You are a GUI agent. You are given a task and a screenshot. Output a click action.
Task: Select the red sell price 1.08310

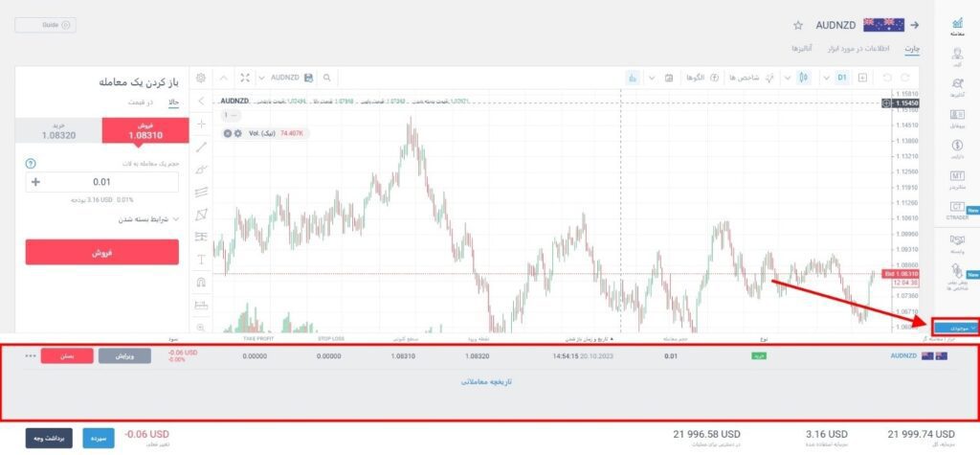(x=140, y=131)
